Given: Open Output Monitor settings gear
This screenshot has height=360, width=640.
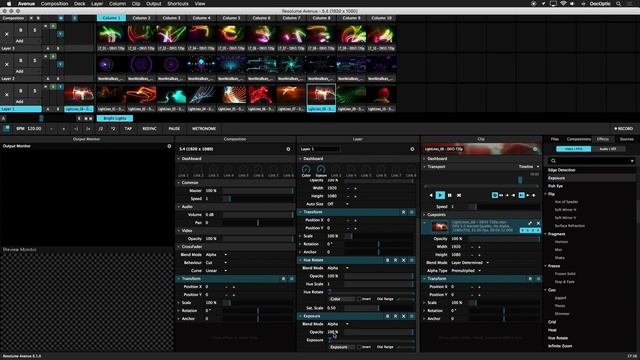Looking at the screenshot, I should [169, 146].
